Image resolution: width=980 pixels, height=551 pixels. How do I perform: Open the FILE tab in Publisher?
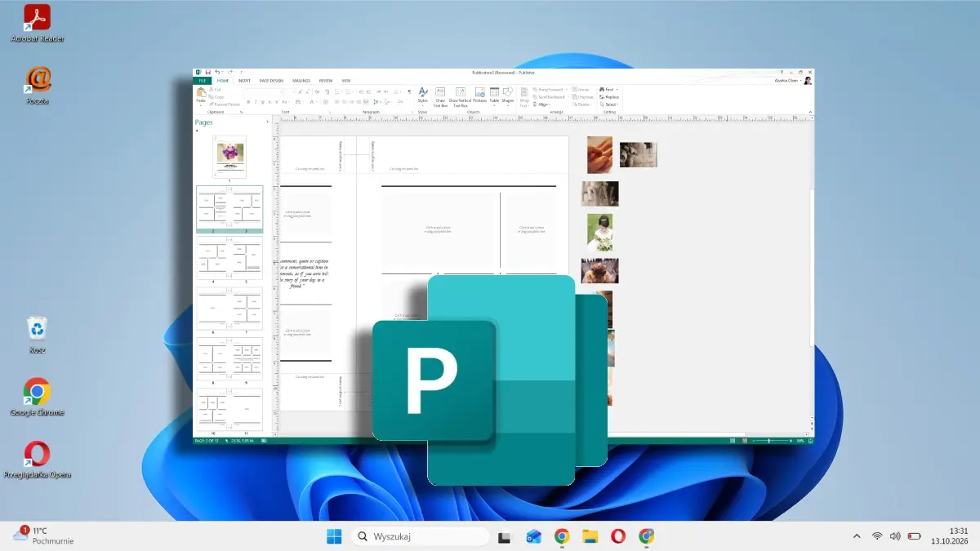pyautogui.click(x=202, y=81)
